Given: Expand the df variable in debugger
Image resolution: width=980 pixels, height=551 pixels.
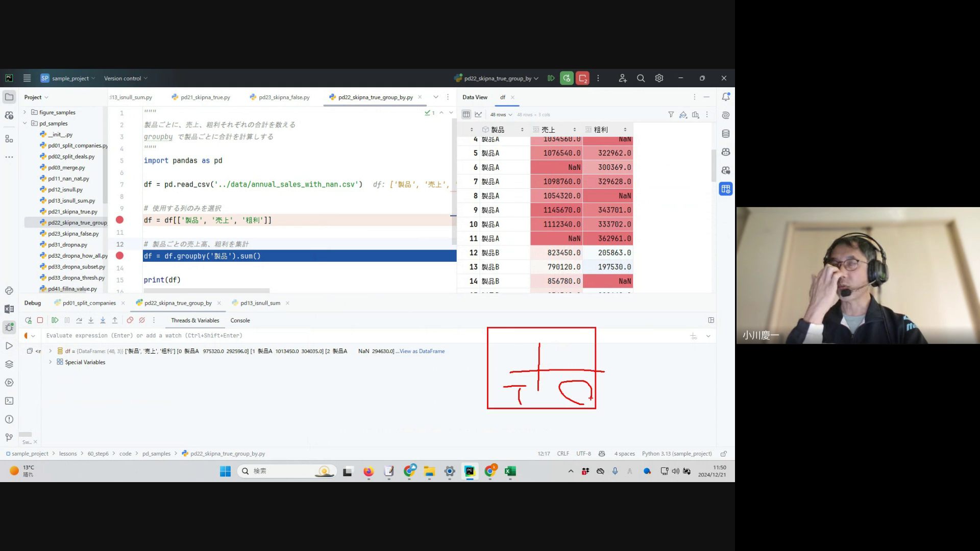Looking at the screenshot, I should click(50, 351).
